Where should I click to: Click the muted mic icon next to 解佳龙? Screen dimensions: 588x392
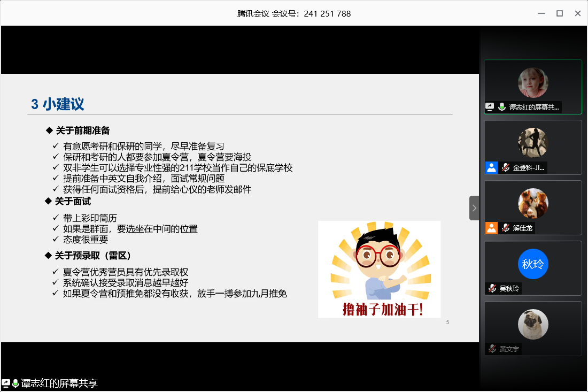coord(505,228)
